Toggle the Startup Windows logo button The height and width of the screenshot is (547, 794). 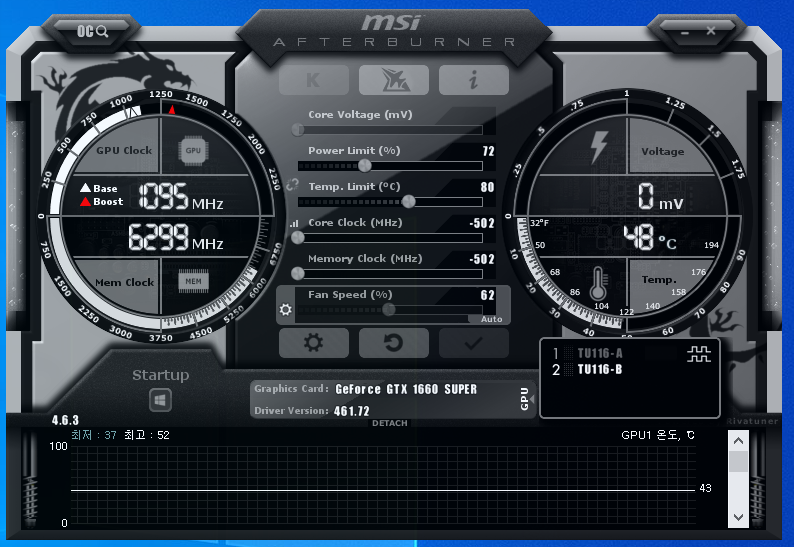(x=161, y=400)
